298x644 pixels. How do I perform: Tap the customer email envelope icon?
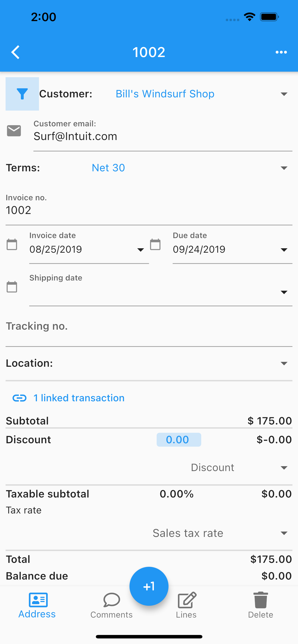click(x=14, y=131)
